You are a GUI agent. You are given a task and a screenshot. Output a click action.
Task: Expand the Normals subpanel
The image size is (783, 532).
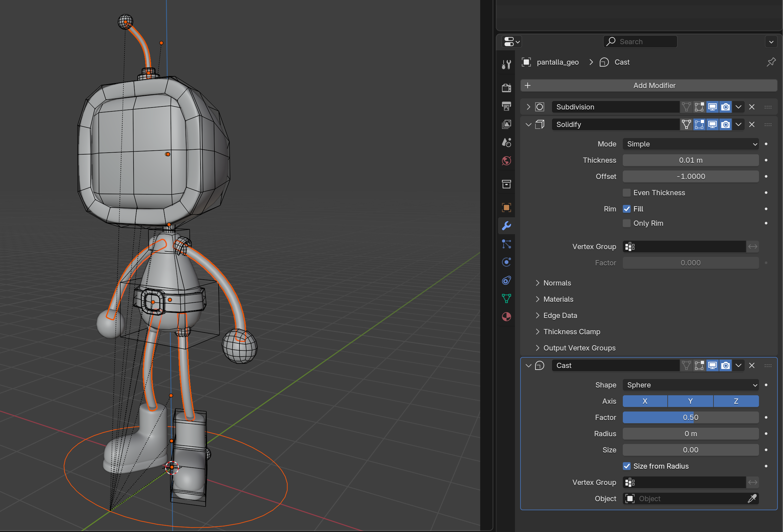557,283
